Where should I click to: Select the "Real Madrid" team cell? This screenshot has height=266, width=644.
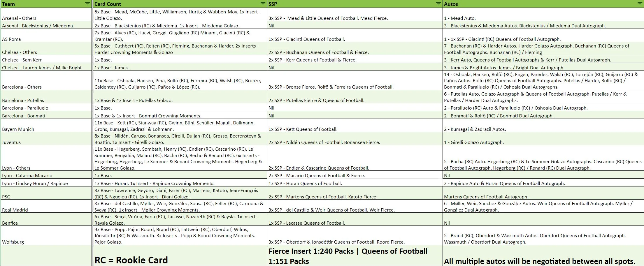pos(47,206)
